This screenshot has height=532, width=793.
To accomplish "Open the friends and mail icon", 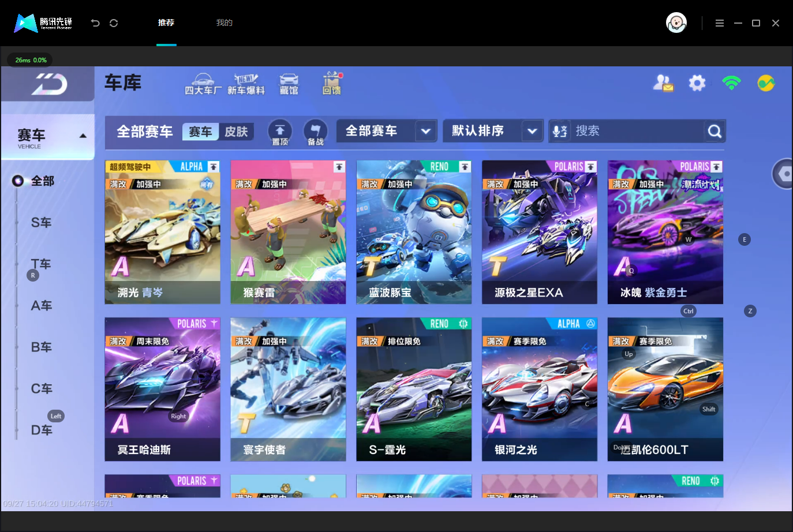I will pos(663,83).
